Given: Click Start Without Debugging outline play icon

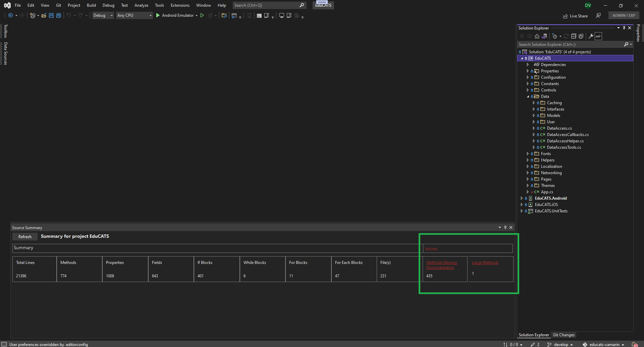Looking at the screenshot, I should (x=202, y=15).
